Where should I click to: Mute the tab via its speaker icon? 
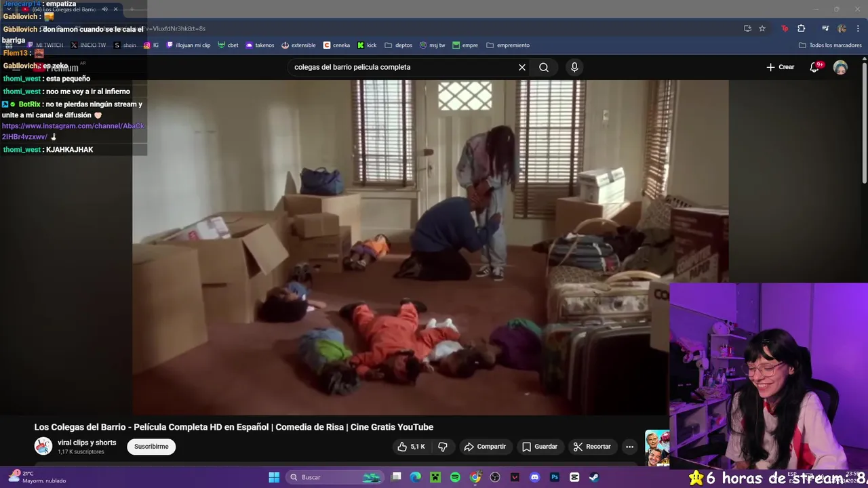pyautogui.click(x=104, y=9)
